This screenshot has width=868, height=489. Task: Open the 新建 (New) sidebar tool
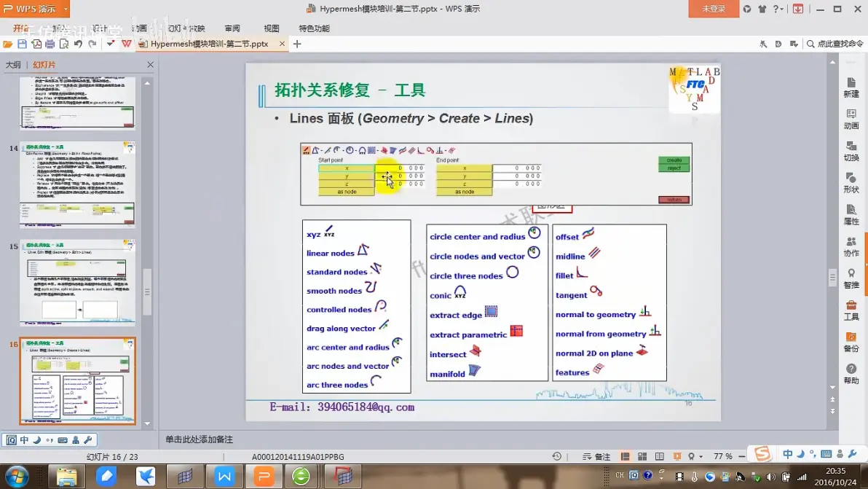(x=851, y=86)
